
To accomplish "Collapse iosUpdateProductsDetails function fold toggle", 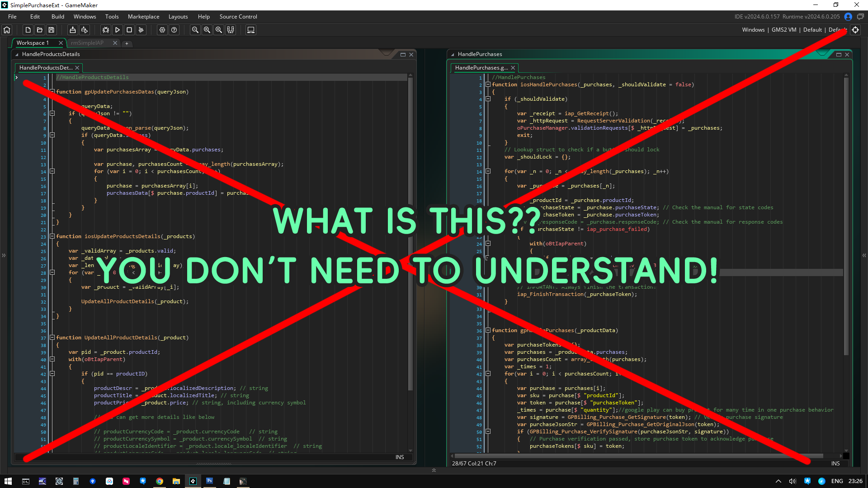I will click(x=52, y=236).
